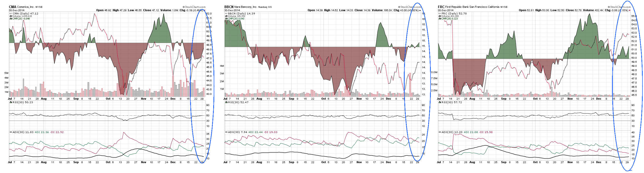Image resolution: width=644 pixels, height=173 pixels.
Task: Click the 'Nara Bancorp, Inc.' company name
Action: 245,7
